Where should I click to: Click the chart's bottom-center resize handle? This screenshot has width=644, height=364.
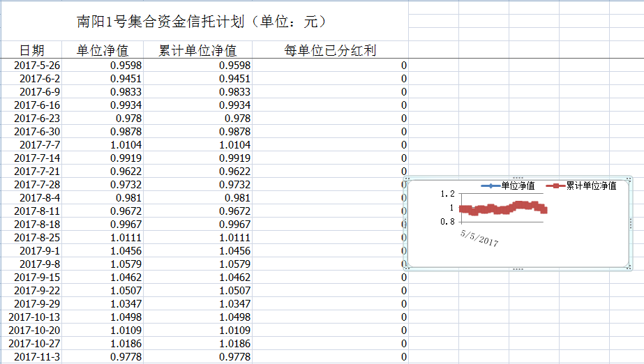click(517, 268)
